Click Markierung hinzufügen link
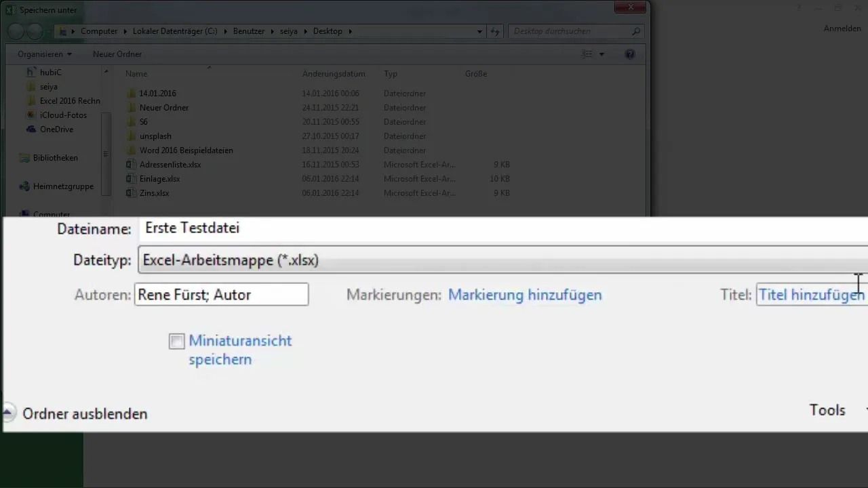Screen dimensions: 868x488 point(525,295)
